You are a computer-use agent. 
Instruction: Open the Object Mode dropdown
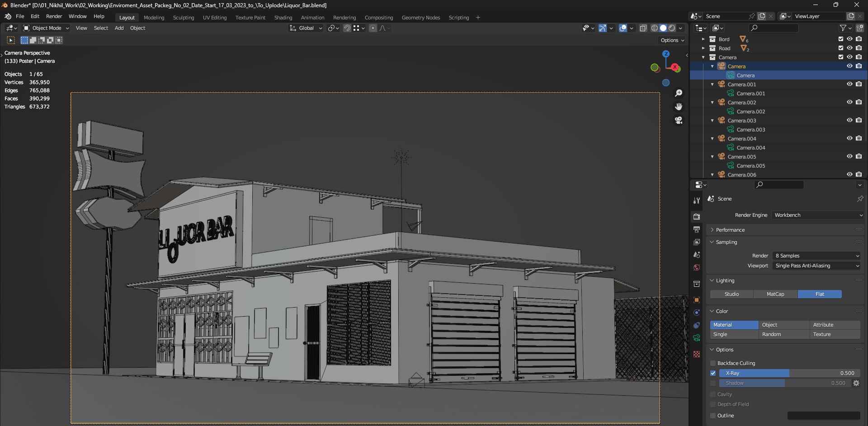(46, 28)
